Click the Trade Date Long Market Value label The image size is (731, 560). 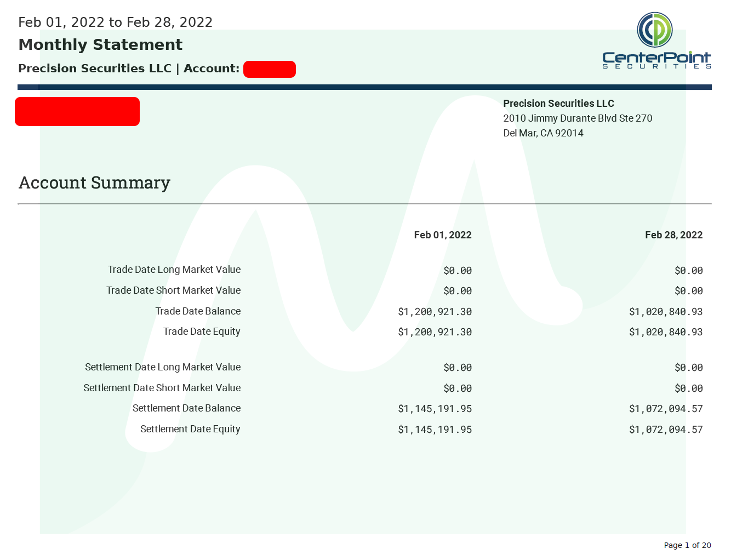pos(174,270)
